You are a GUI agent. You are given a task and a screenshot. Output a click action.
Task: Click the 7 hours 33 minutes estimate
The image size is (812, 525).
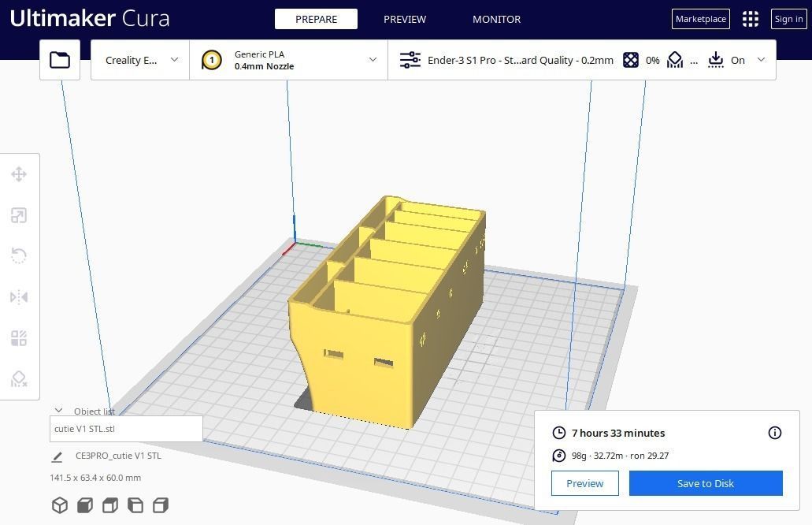(617, 433)
